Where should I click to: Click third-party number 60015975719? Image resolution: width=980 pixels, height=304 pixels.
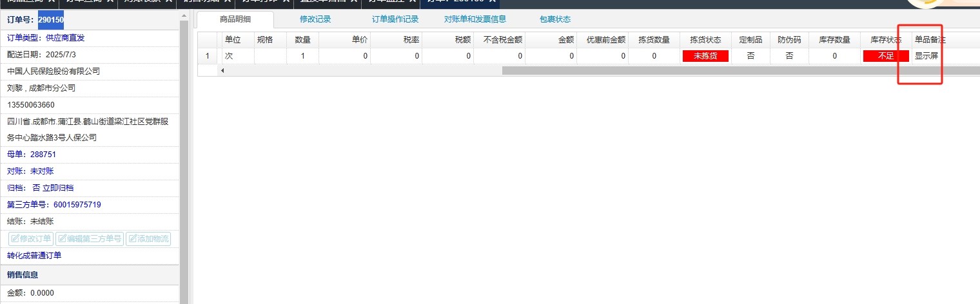click(77, 205)
